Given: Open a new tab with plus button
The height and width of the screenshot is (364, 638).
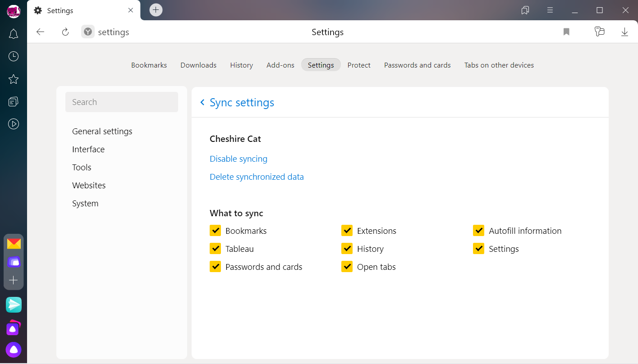Looking at the screenshot, I should point(156,10).
